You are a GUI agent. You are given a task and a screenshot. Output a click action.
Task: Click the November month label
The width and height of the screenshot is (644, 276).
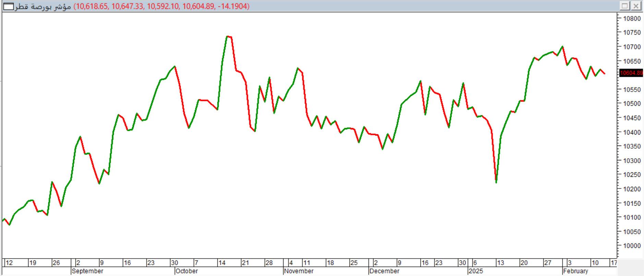coord(299,271)
